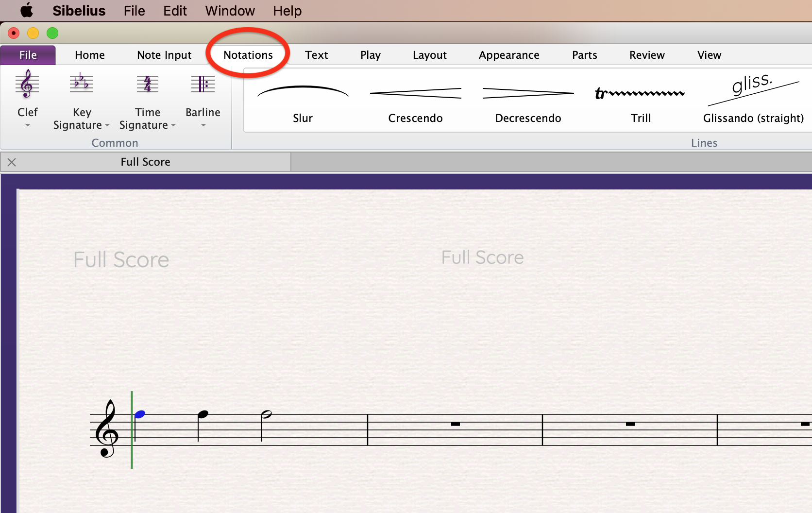Open the Appearance ribbon tab

[509, 55]
